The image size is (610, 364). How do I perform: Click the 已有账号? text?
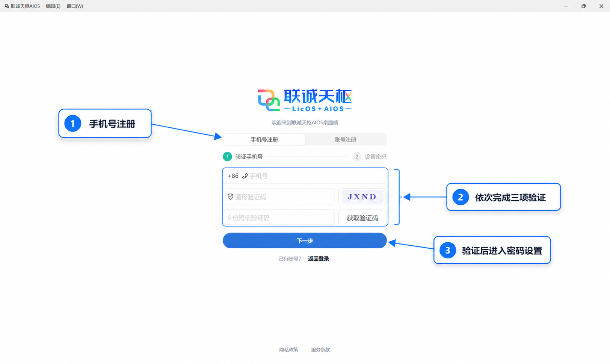[289, 258]
